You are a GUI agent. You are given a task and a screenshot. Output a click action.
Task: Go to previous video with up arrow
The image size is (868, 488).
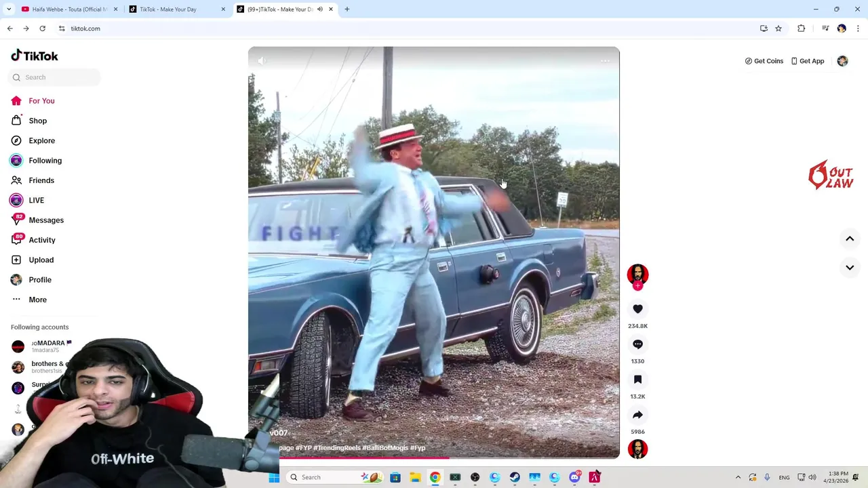pyautogui.click(x=850, y=239)
